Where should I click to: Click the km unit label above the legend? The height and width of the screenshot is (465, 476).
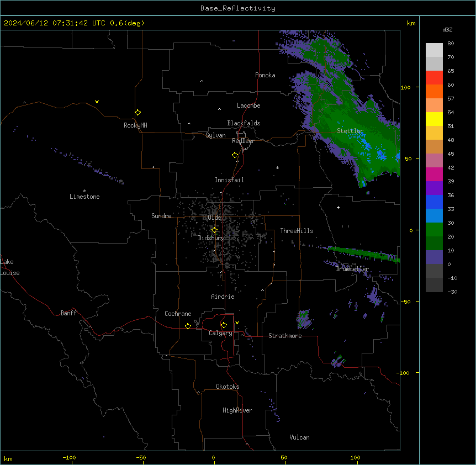(411, 23)
